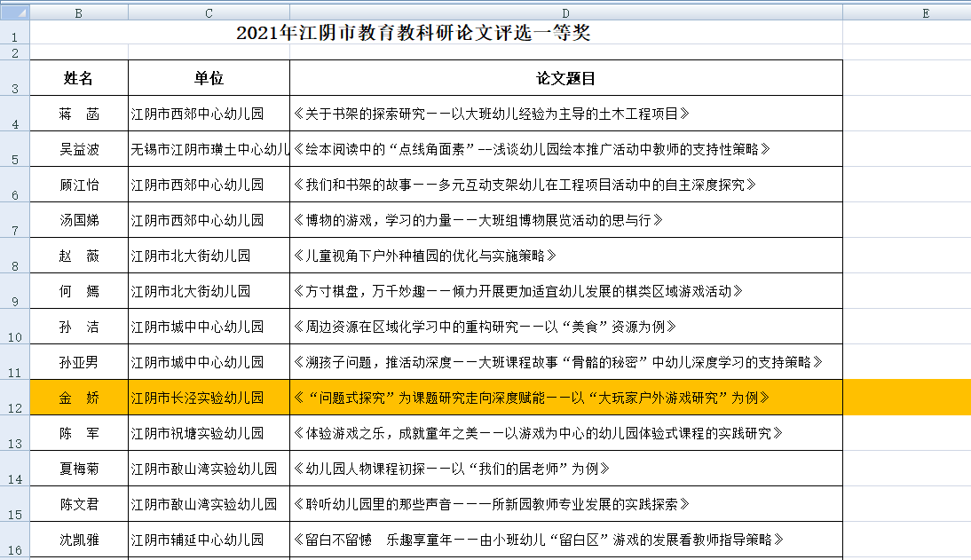971x560 pixels.
Task: Select the name cell 蒋 函
Action: coord(79,114)
